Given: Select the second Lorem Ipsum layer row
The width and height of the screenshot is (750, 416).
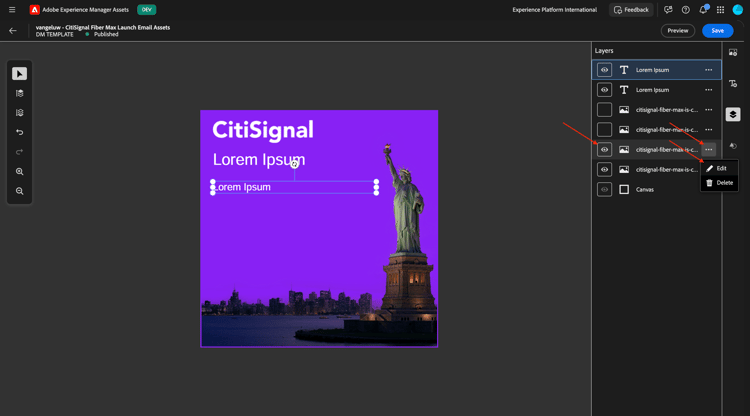Looking at the screenshot, I should pos(656,90).
